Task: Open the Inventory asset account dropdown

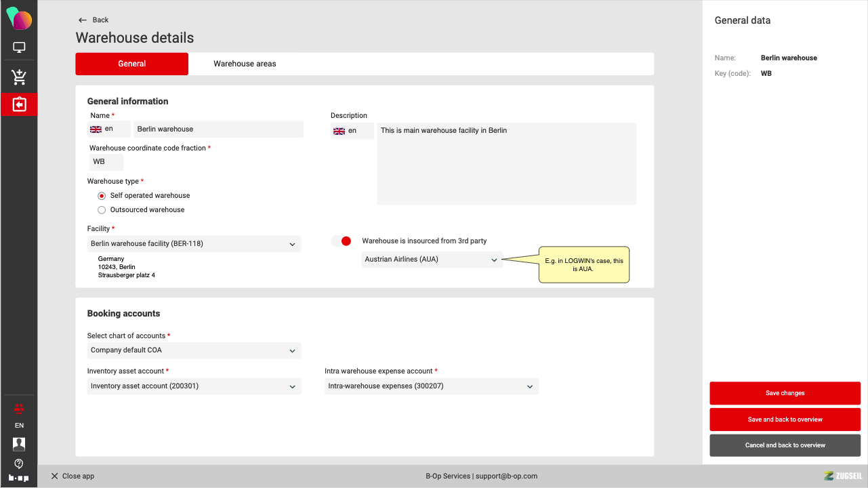Action: pyautogui.click(x=194, y=386)
